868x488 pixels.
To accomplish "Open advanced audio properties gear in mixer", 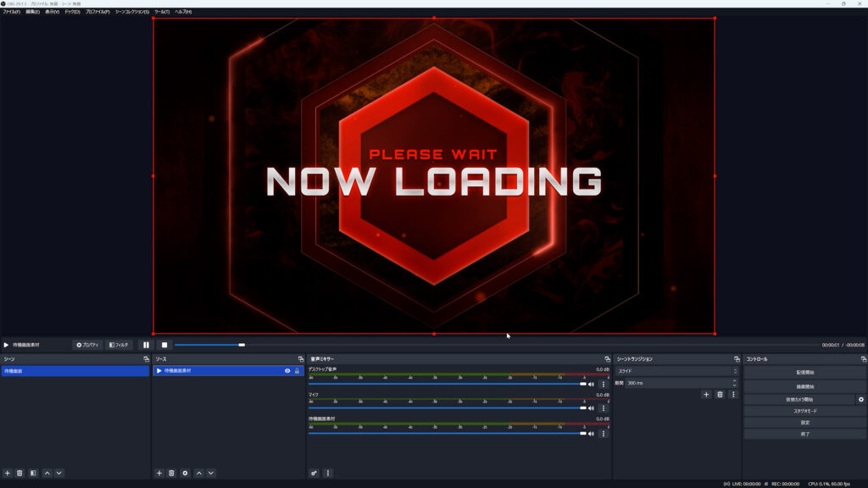I will tap(314, 473).
